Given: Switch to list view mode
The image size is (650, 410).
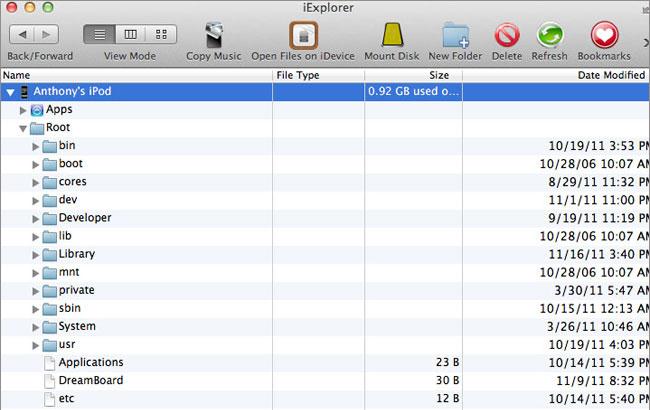Looking at the screenshot, I should point(99,34).
